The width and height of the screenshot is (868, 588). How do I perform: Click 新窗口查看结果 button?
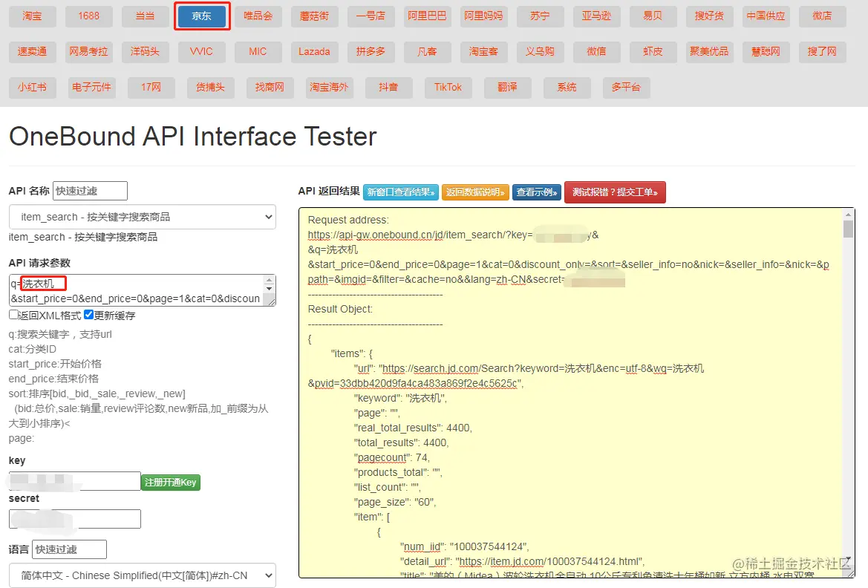pos(402,192)
